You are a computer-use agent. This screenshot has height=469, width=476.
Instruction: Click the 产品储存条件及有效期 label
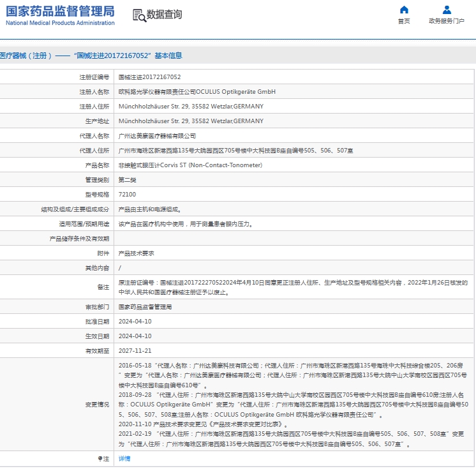click(79, 239)
